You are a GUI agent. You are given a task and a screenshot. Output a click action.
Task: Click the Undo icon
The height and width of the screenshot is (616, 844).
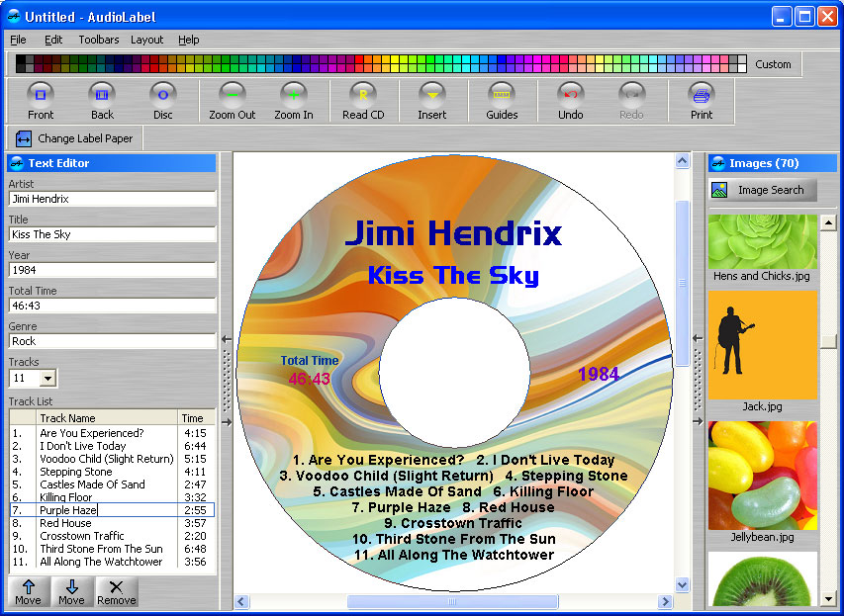(571, 101)
